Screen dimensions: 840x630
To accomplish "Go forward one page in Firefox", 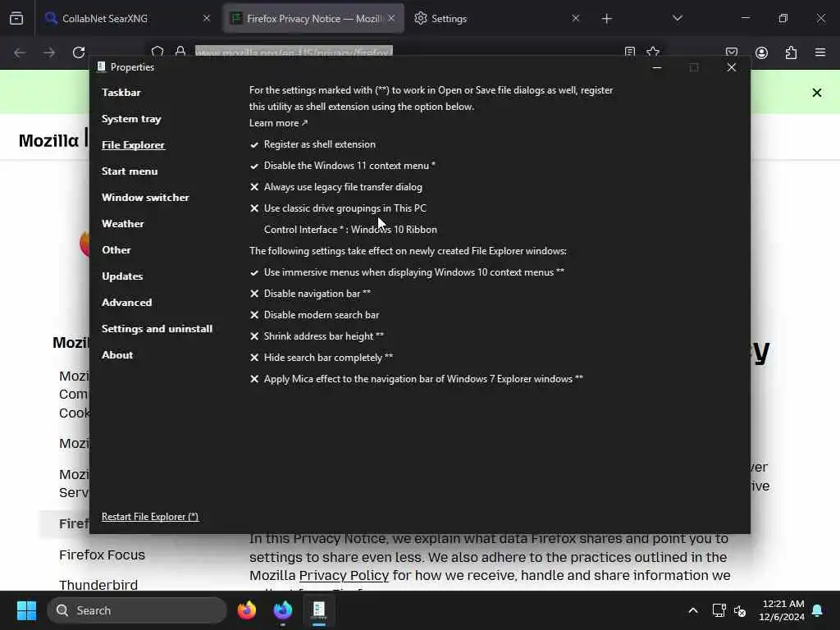I will coord(49,52).
